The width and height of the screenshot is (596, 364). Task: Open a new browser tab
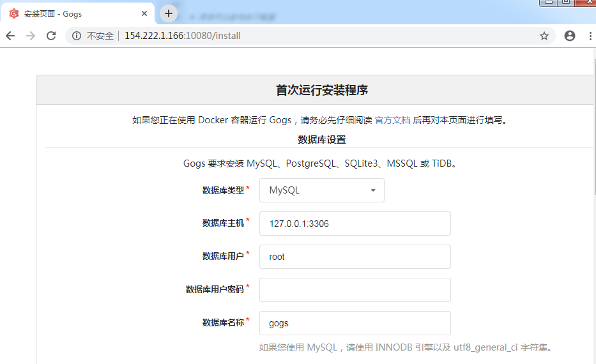click(x=169, y=13)
